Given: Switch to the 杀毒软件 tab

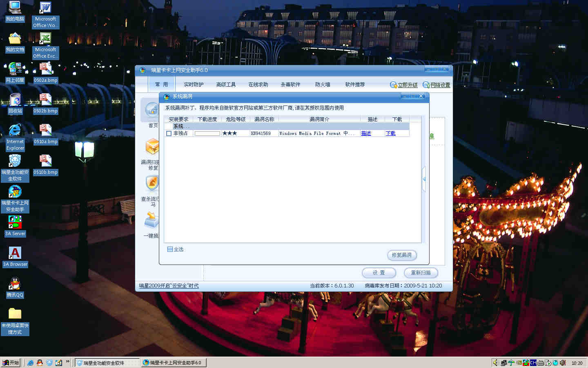Looking at the screenshot, I should tap(290, 85).
